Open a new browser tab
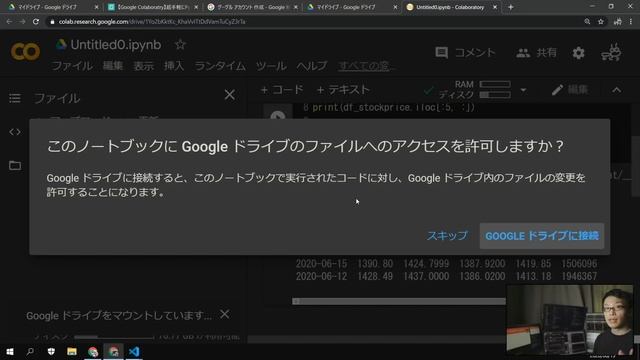This screenshot has width=640, height=360. (x=510, y=7)
